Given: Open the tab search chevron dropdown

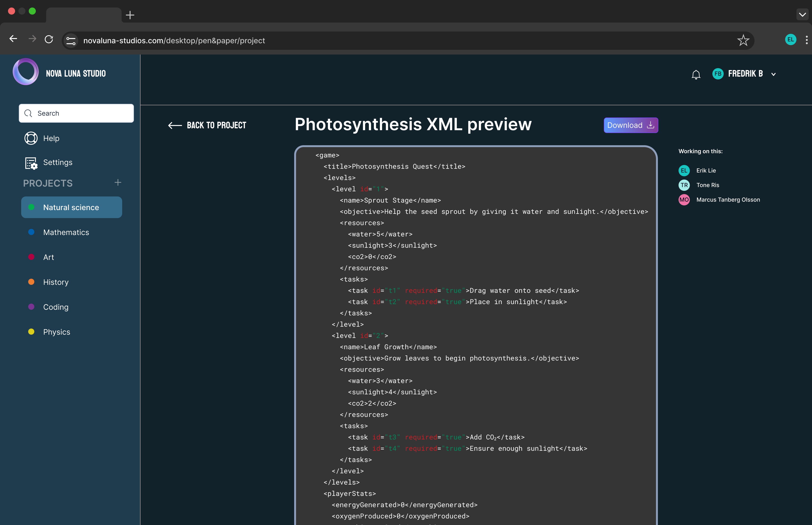Looking at the screenshot, I should (x=802, y=14).
